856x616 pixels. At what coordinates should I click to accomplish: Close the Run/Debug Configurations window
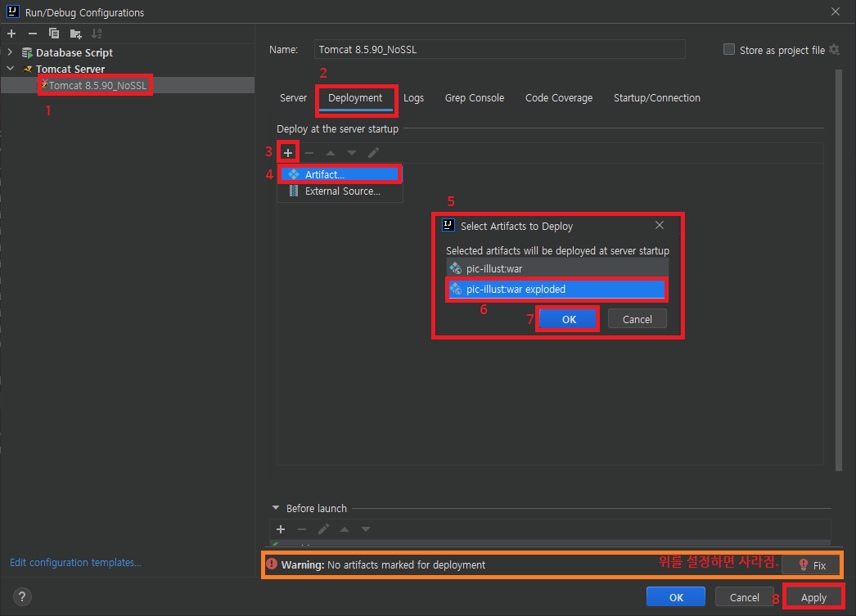pyautogui.click(x=836, y=11)
